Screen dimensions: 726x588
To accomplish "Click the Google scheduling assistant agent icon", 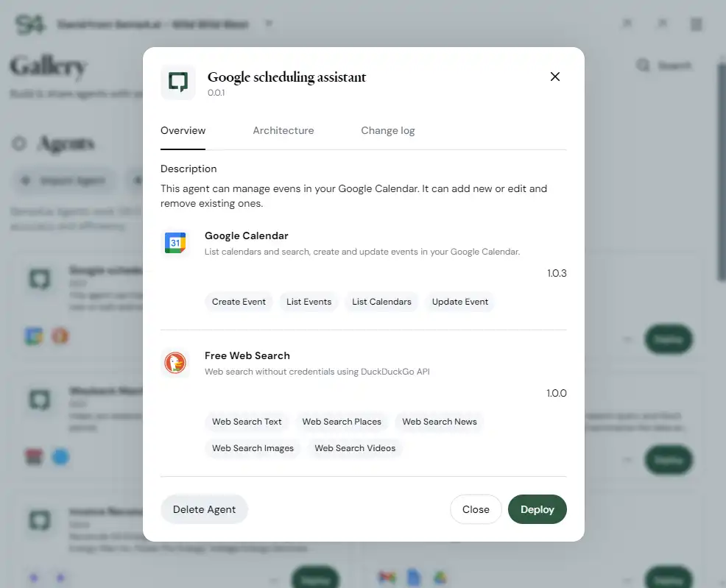I will pos(178,82).
